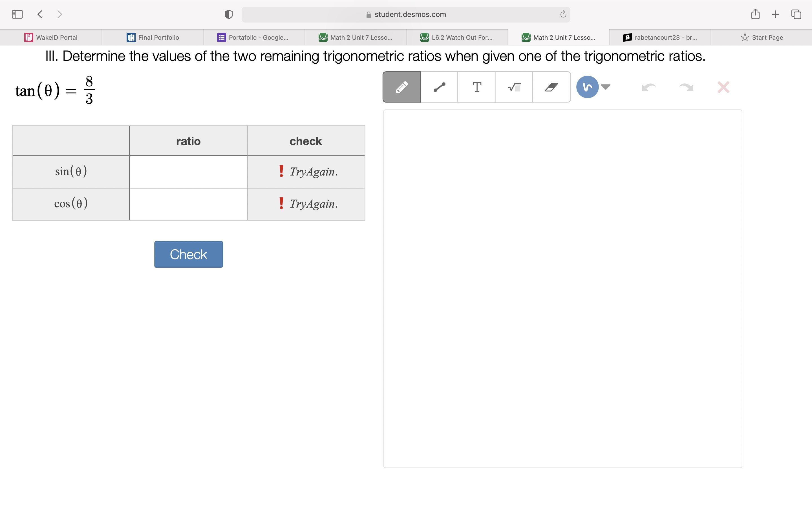This screenshot has width=812, height=507.
Task: Choose the text tool
Action: (x=476, y=87)
